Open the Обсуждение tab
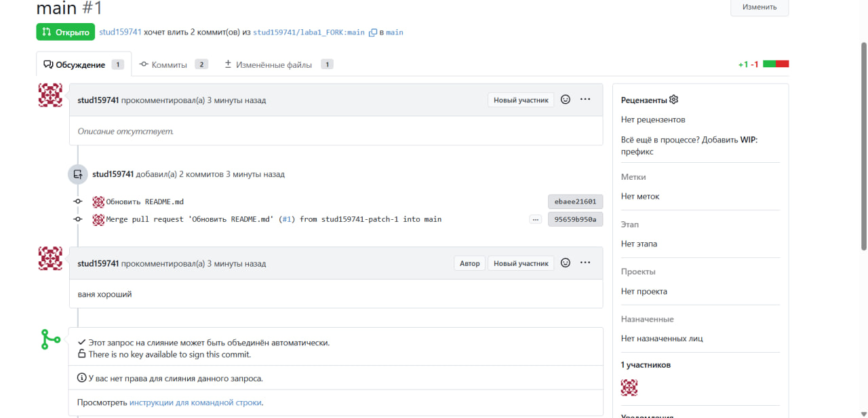The image size is (868, 418). [x=80, y=64]
